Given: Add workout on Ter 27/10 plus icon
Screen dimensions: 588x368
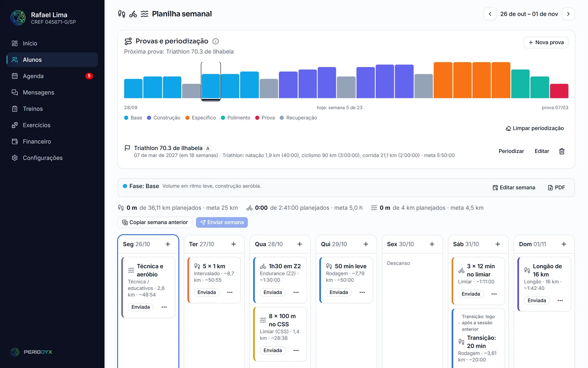Looking at the screenshot, I should (x=233, y=244).
